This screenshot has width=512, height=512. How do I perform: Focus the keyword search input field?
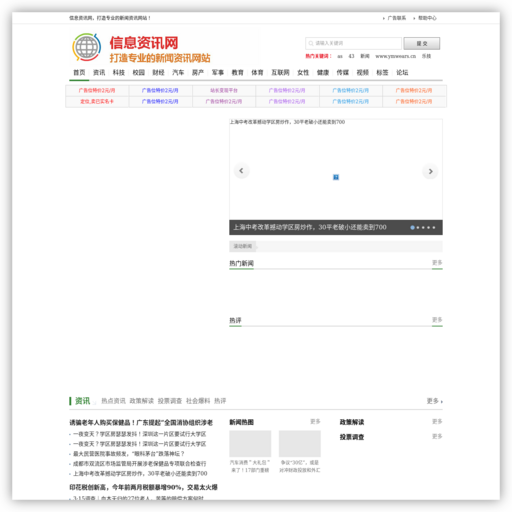click(353, 43)
